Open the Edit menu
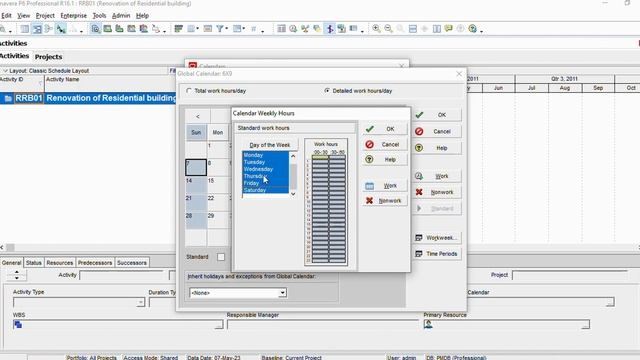The height and width of the screenshot is (360, 640). tap(6, 16)
